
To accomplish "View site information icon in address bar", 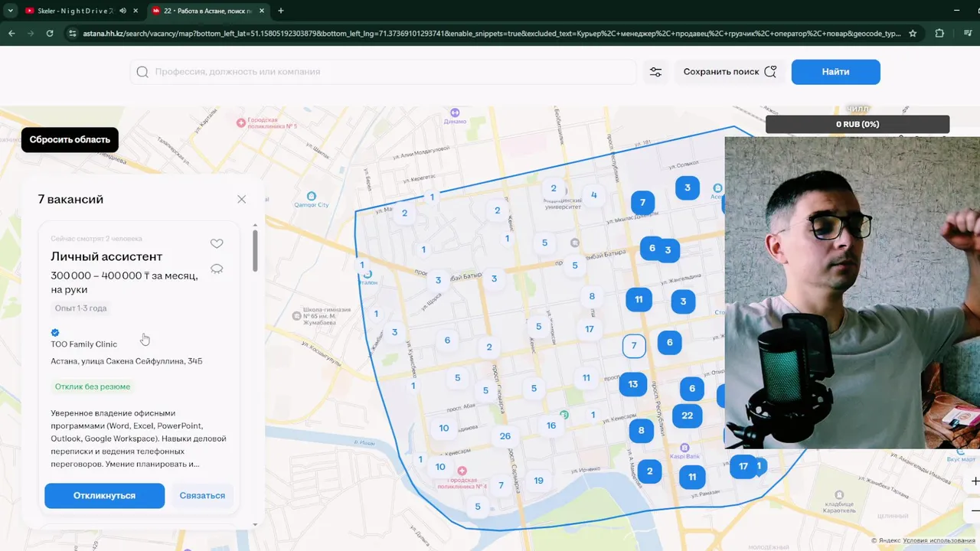I will [x=72, y=34].
